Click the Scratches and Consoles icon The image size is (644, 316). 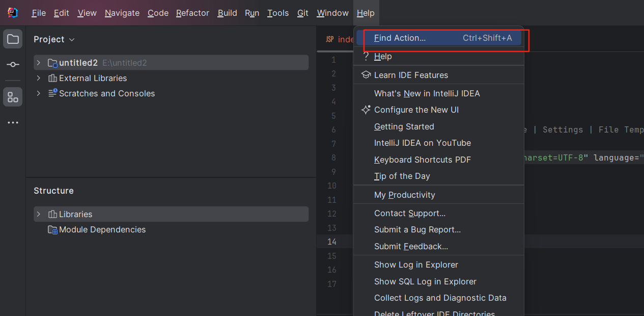pyautogui.click(x=52, y=93)
